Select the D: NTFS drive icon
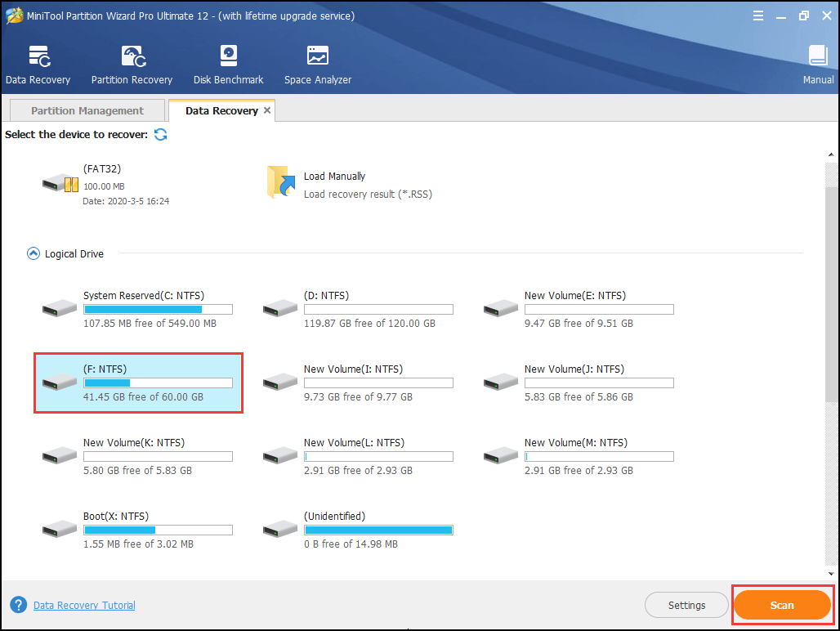840x631 pixels. pos(280,308)
